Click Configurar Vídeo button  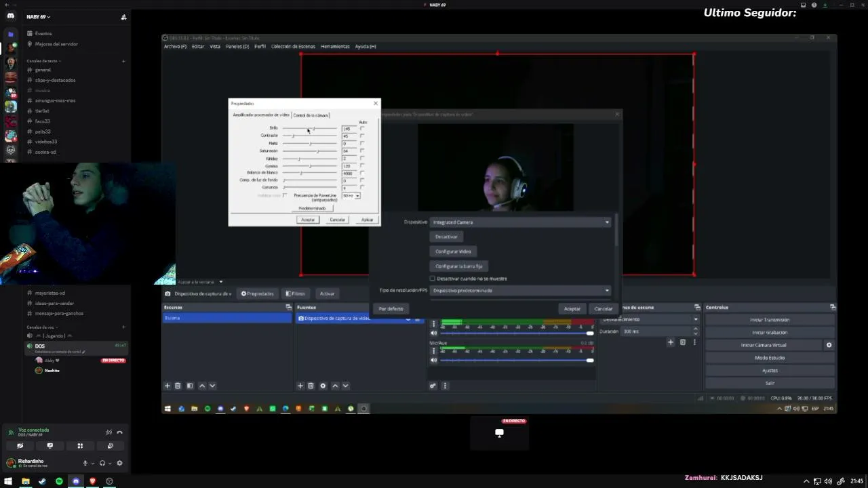pos(453,251)
